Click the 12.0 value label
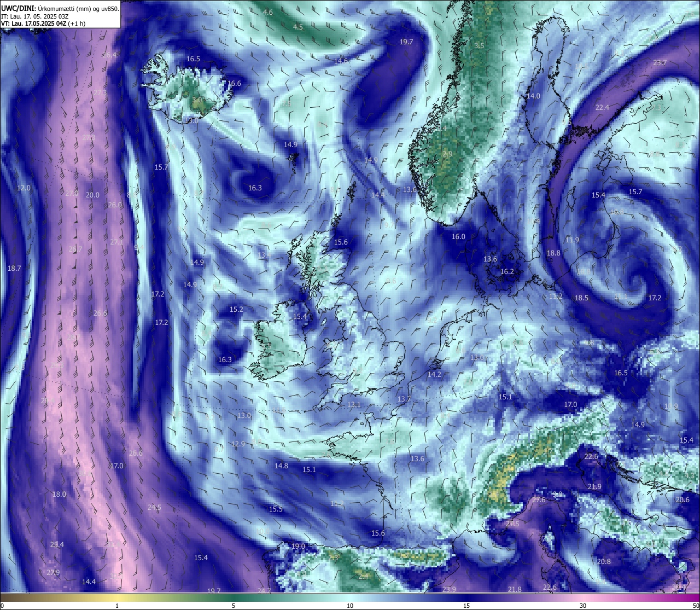The width and height of the screenshot is (700, 610). pyautogui.click(x=24, y=188)
